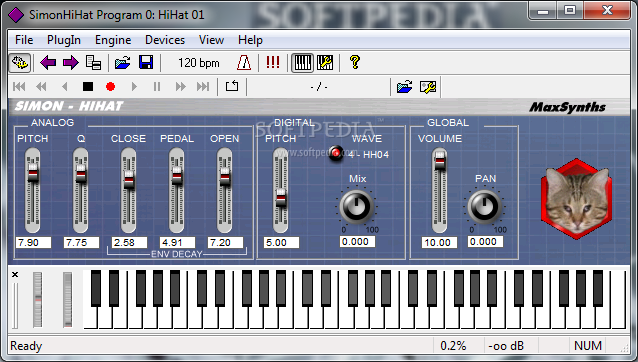Click the OPEN value field 7.20
Screen dimensions: 638x362
pyautogui.click(x=225, y=242)
